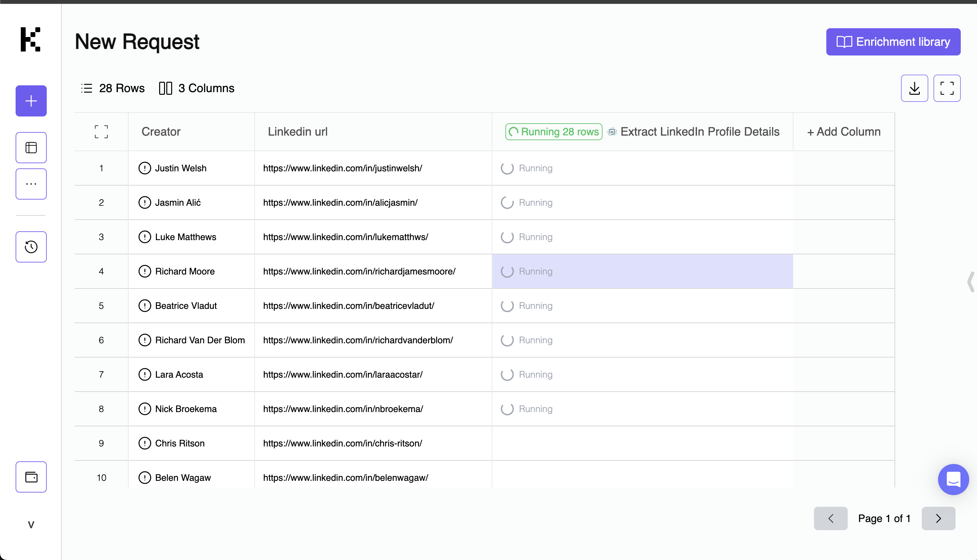
Task: Select the history/clock sidebar icon
Action: (31, 247)
